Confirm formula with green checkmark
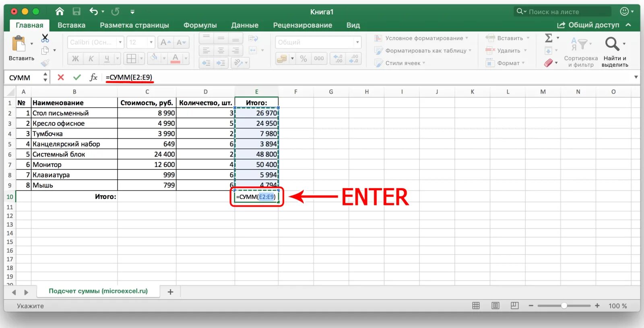This screenshot has height=328, width=644. point(77,77)
